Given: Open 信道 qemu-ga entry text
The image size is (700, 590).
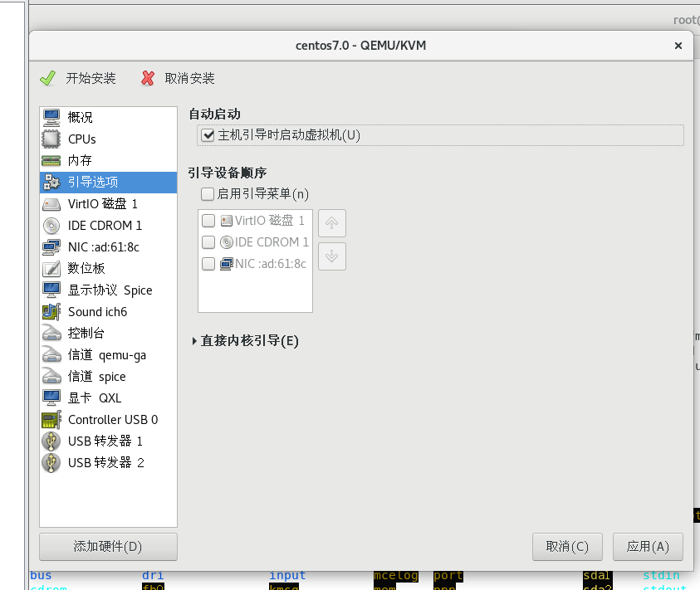Looking at the screenshot, I should click(x=106, y=355).
